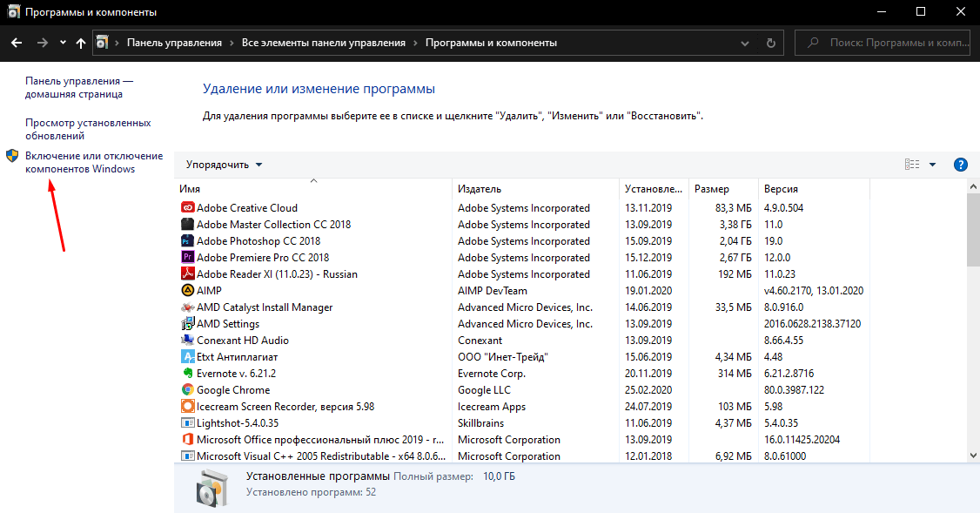Sort by the Размер column header
The image size is (980, 513).
[723, 188]
